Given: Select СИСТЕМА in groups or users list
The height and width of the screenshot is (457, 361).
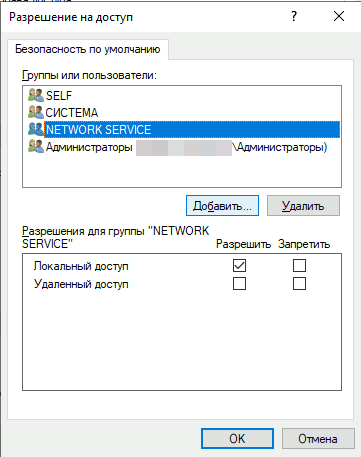Looking at the screenshot, I should click(72, 113).
